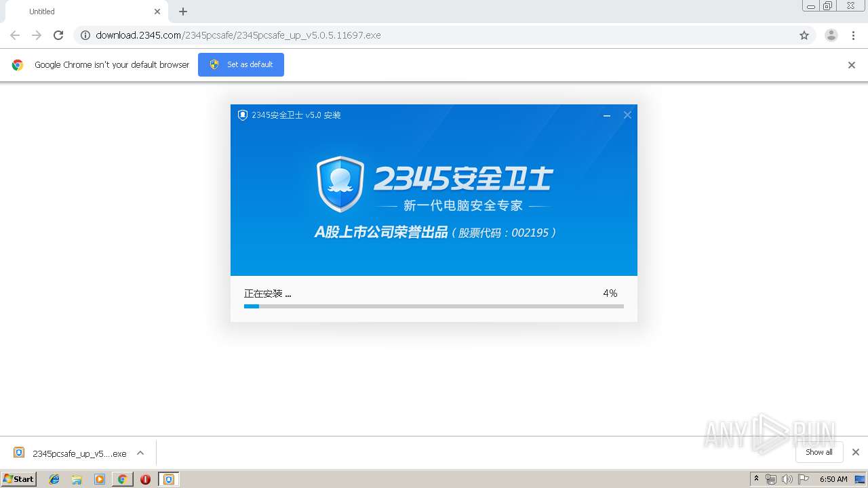Open a new tab with plus button

click(183, 12)
